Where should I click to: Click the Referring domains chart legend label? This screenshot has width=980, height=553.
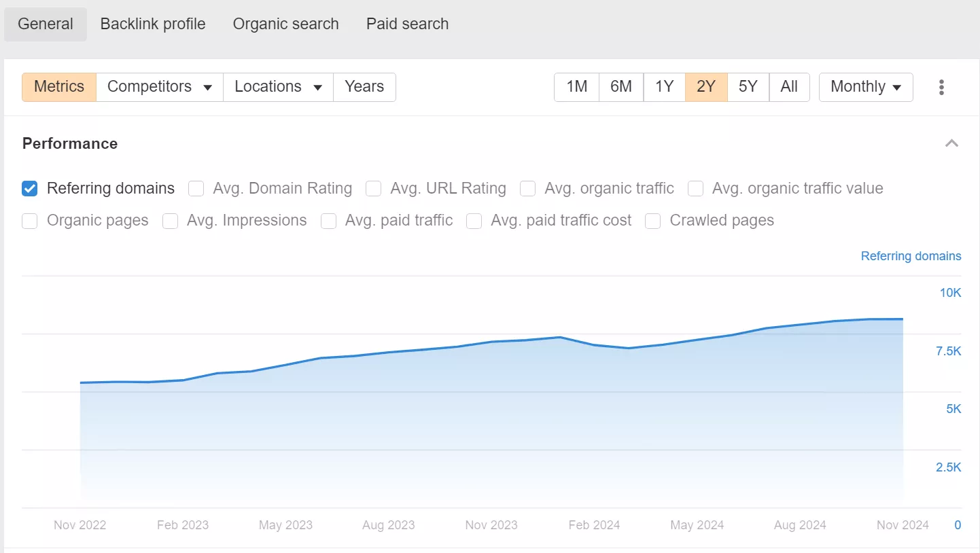point(911,256)
